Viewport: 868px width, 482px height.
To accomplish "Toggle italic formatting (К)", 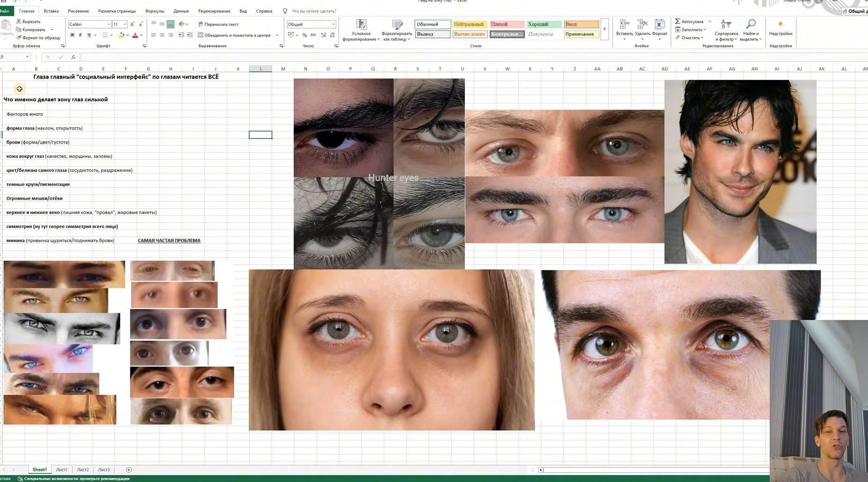I will point(80,35).
